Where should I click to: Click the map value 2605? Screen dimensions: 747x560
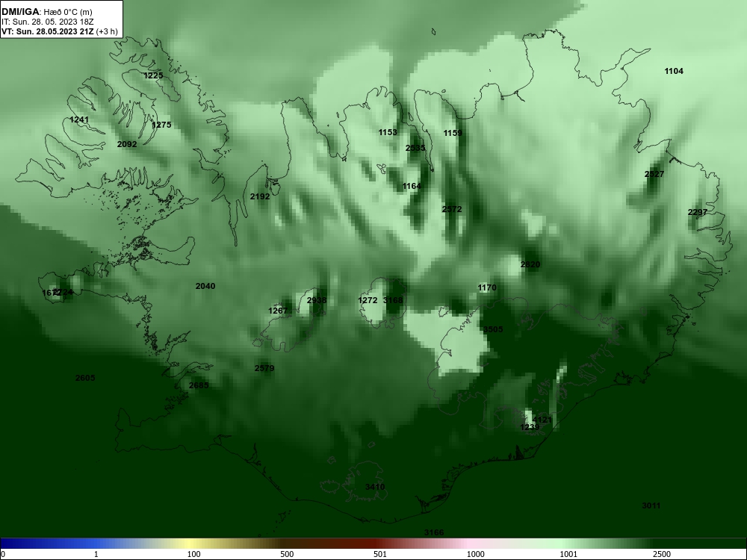(x=85, y=378)
